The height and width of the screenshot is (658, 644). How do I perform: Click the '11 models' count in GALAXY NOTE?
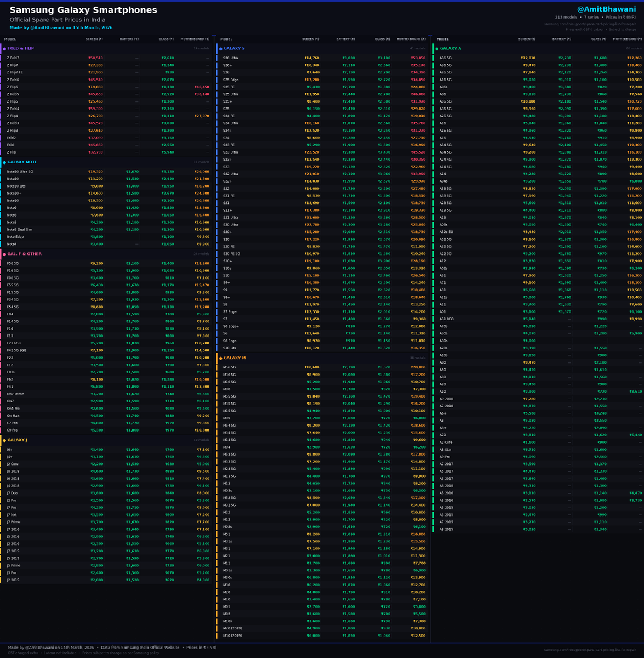pos(202,163)
